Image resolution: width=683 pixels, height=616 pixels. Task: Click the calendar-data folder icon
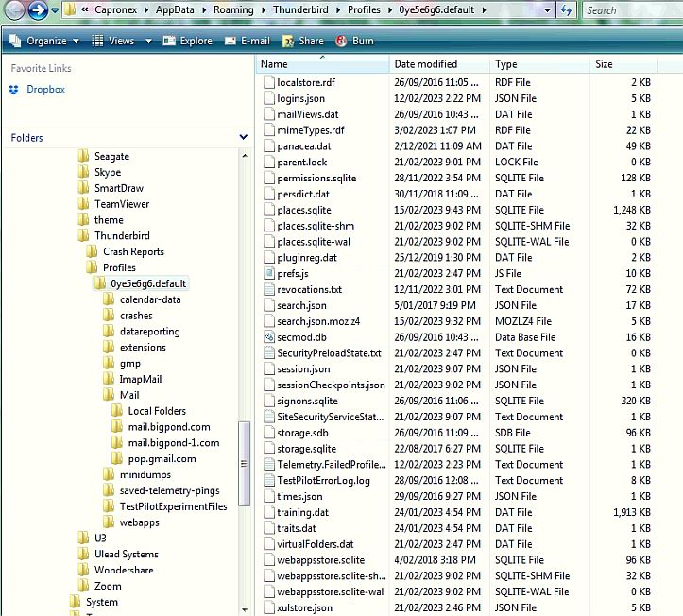(x=109, y=299)
